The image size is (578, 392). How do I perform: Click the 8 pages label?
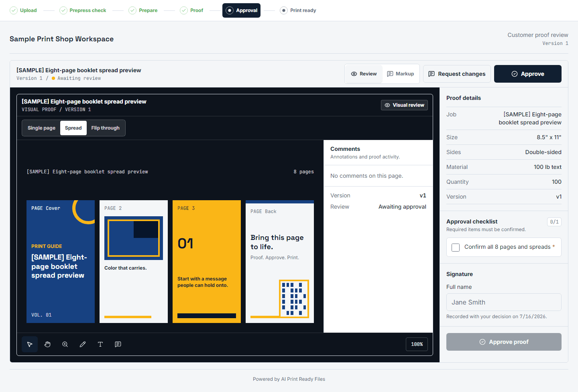[x=304, y=172]
